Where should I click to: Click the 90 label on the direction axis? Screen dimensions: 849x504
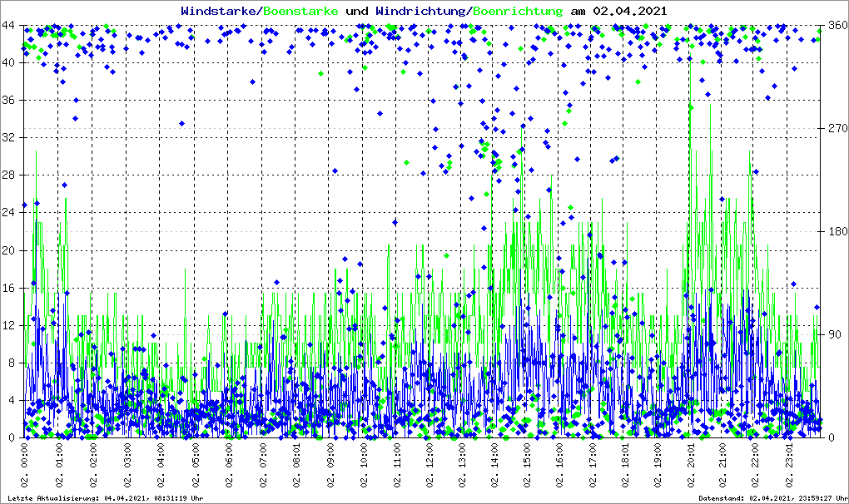[834, 335]
